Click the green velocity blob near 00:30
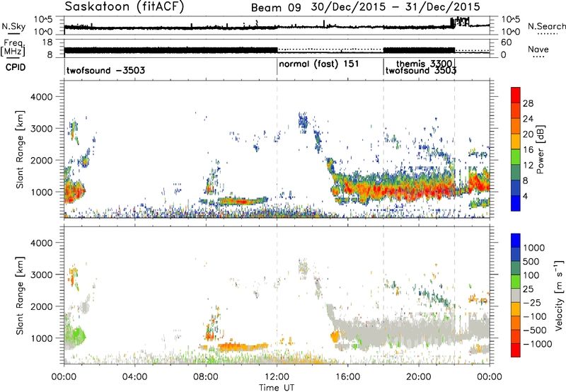The width and height of the screenshot is (566, 392). (76, 336)
